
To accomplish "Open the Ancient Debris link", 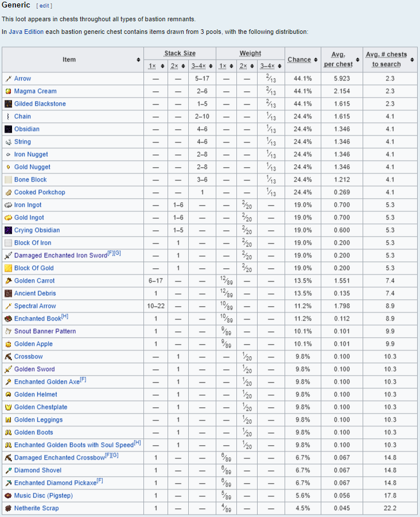I will click(x=35, y=294).
